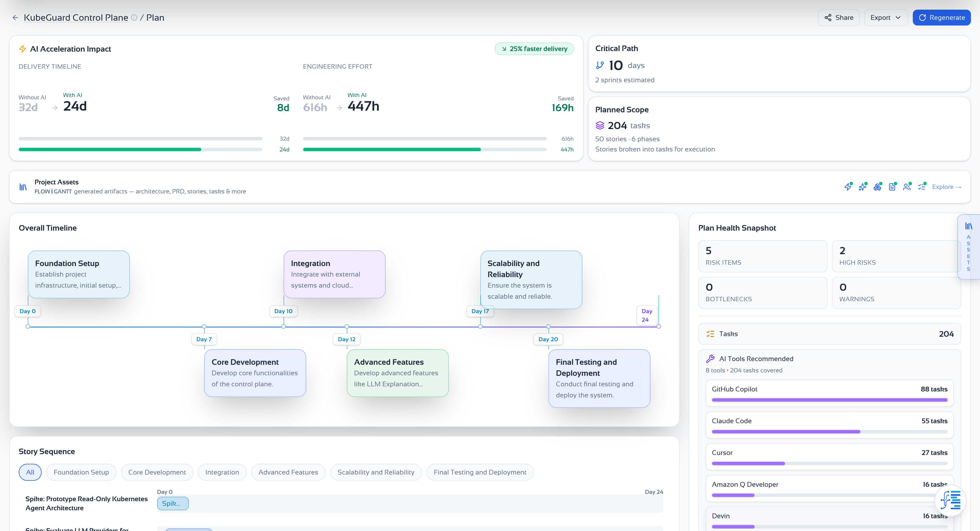
Task: Click the branch icon in Critical Path
Action: [600, 66]
